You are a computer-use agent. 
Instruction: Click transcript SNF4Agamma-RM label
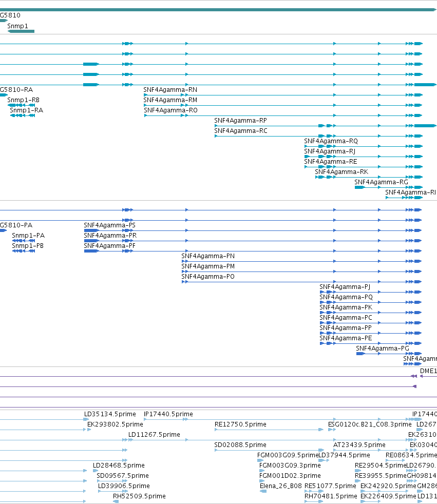pos(170,100)
